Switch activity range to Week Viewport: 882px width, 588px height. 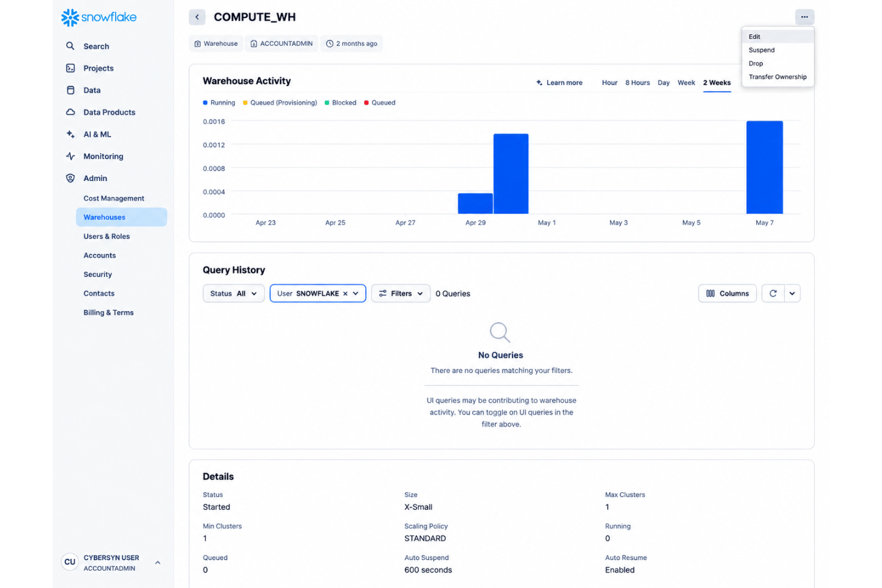click(x=686, y=83)
